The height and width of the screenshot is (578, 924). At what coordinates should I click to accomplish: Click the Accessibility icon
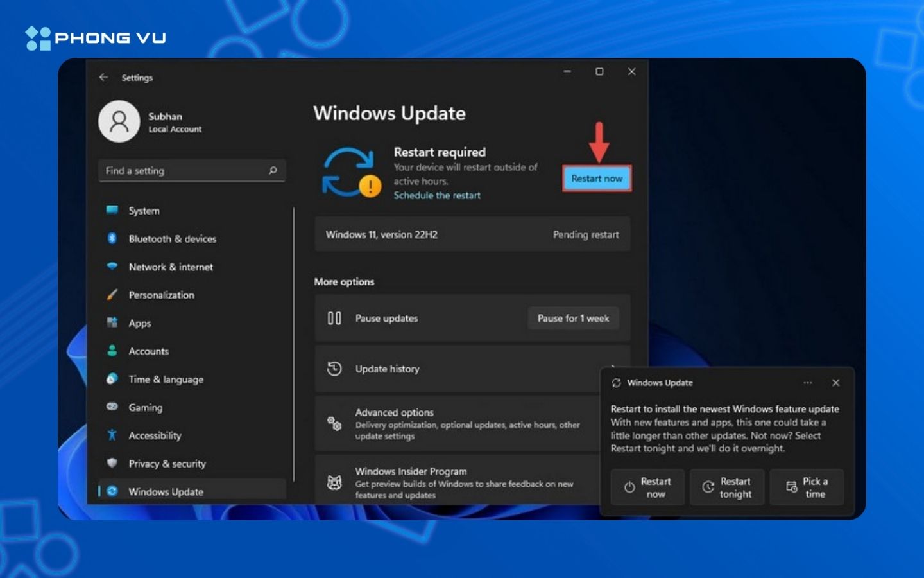(113, 435)
